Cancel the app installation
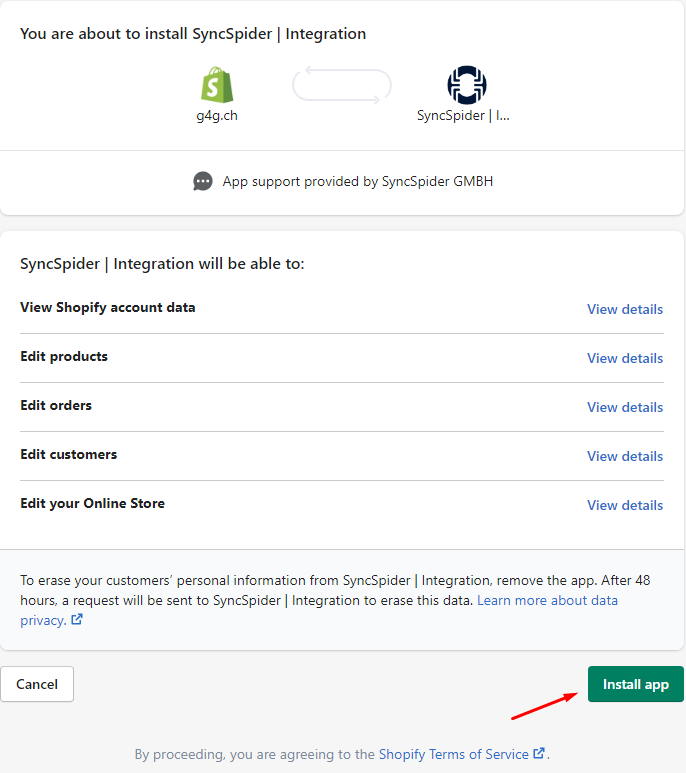 click(x=37, y=684)
